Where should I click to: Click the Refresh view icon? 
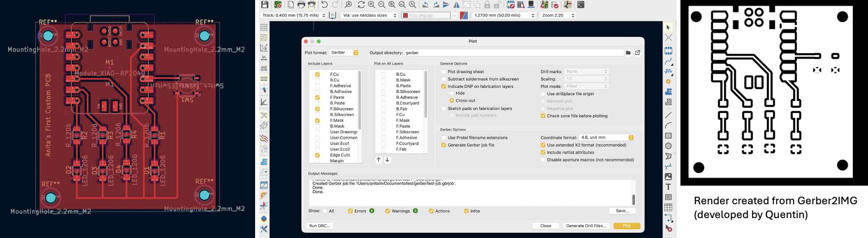tap(361, 5)
